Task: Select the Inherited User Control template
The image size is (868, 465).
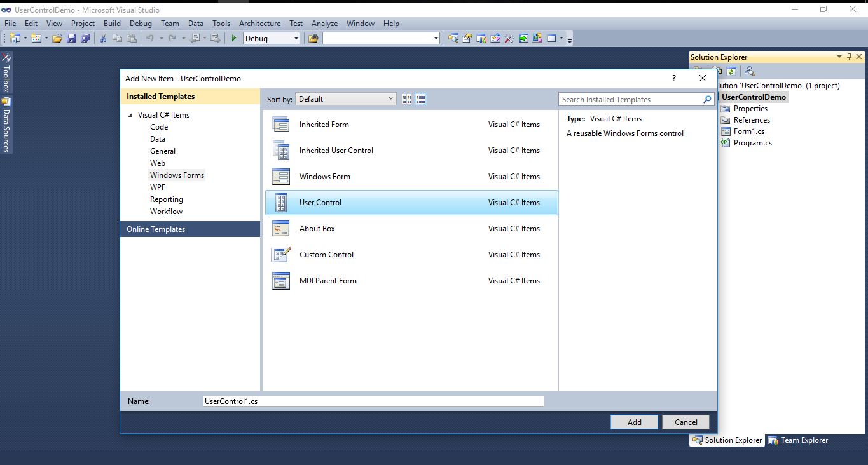Action: (411, 151)
